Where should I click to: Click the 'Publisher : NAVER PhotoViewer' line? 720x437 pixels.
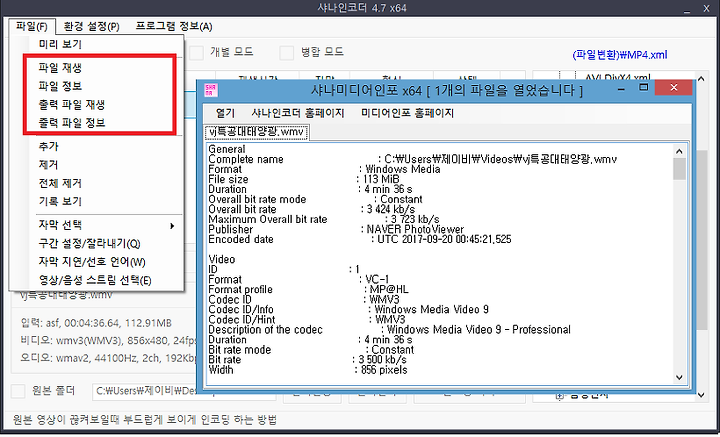(x=336, y=229)
